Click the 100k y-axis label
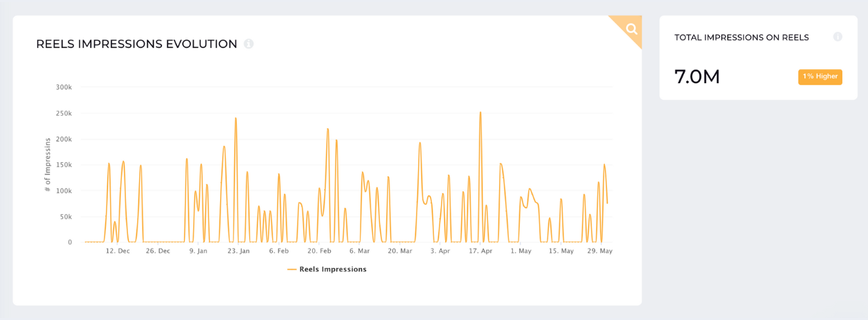The width and height of the screenshot is (868, 320). click(64, 190)
